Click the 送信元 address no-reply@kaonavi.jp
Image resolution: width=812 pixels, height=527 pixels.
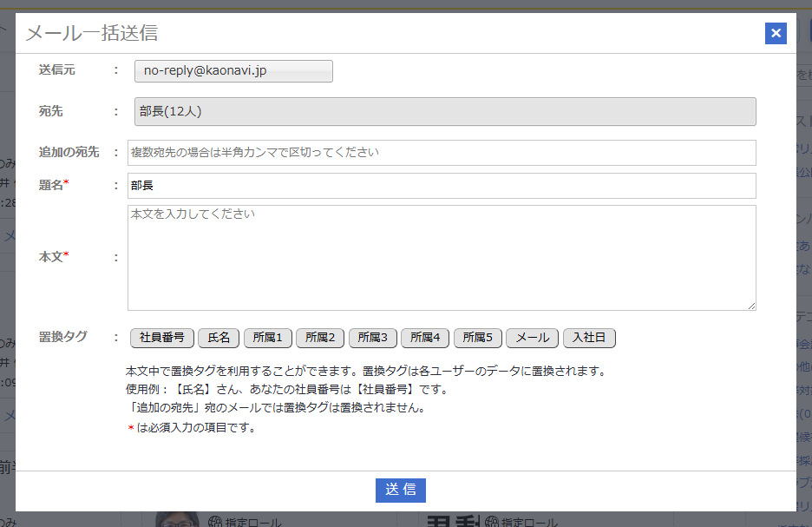(x=232, y=70)
